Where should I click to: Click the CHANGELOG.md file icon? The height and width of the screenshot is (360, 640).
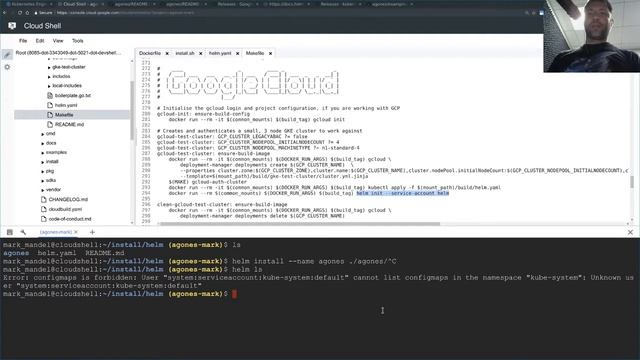44,200
